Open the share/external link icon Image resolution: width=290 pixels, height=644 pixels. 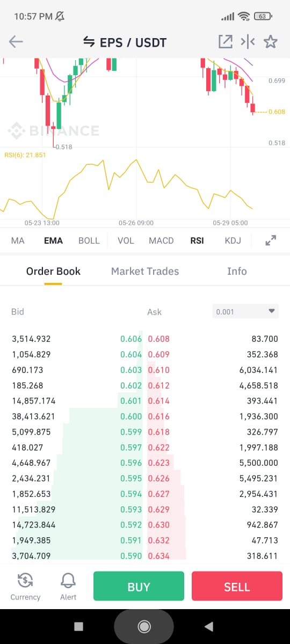point(224,42)
